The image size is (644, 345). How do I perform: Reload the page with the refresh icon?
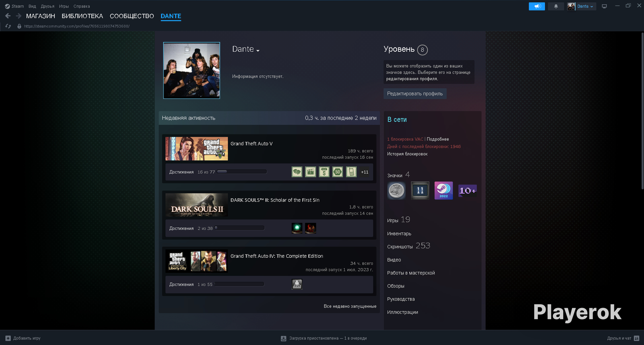[8, 26]
